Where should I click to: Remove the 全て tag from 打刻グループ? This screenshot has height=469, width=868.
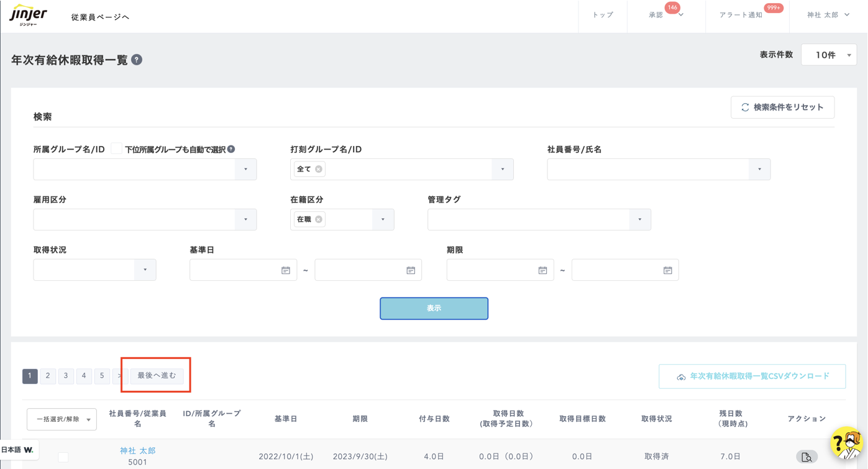pyautogui.click(x=318, y=169)
